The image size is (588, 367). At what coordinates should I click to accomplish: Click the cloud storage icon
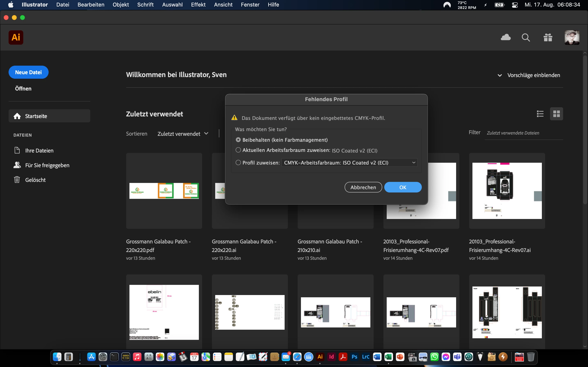(x=506, y=37)
